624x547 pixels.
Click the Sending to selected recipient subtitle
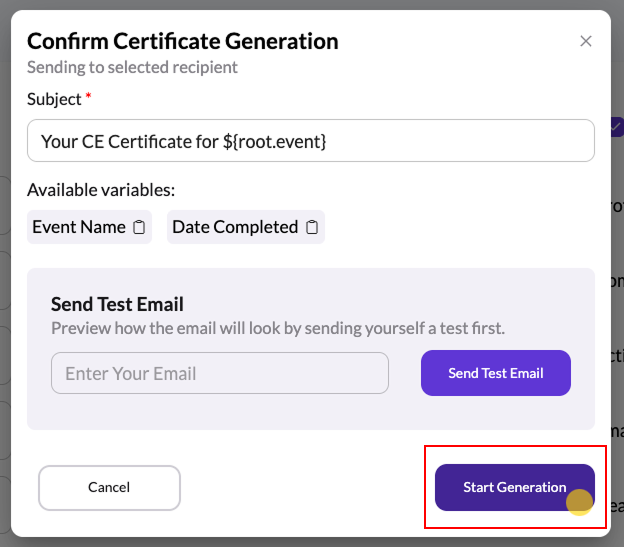point(132,67)
